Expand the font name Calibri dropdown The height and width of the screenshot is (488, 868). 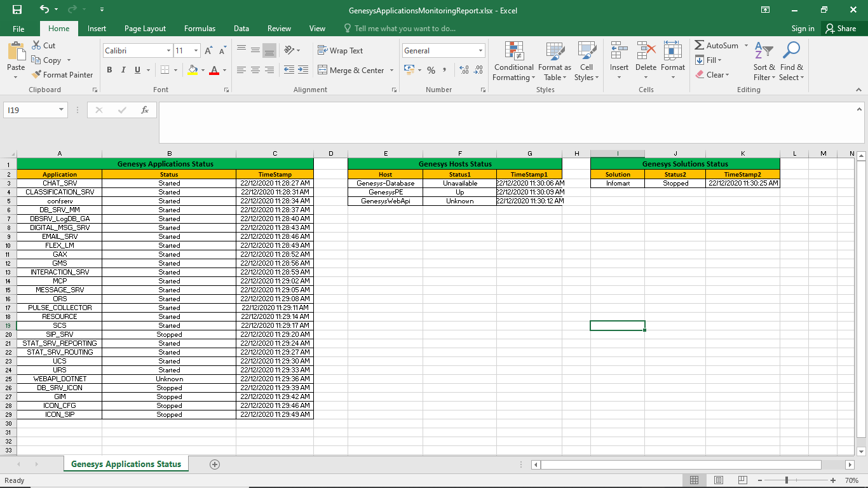click(168, 51)
